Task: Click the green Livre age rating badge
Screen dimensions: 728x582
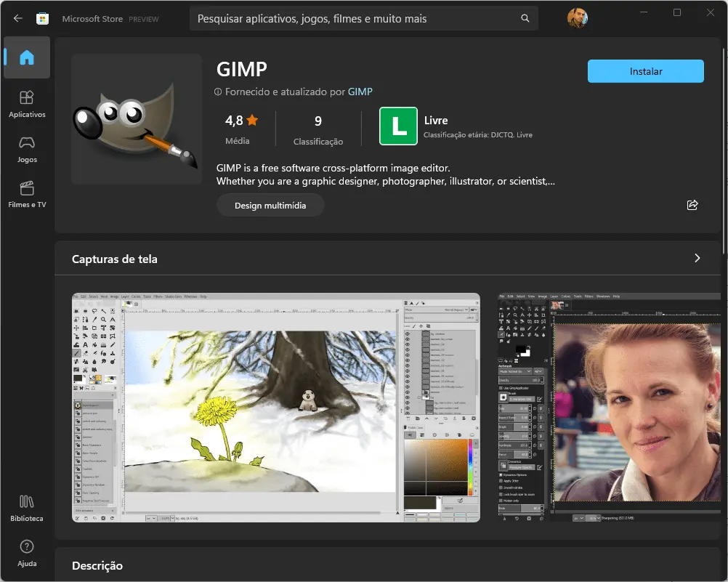Action: [398, 126]
